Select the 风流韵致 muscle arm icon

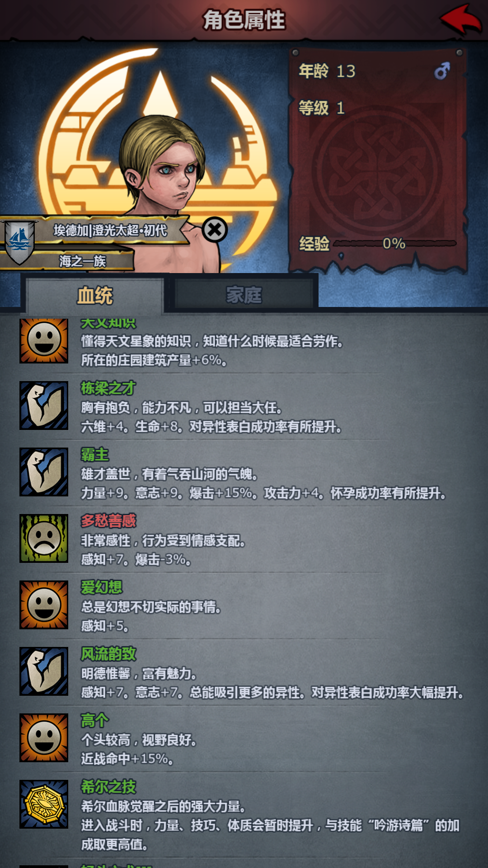pyautogui.click(x=44, y=671)
